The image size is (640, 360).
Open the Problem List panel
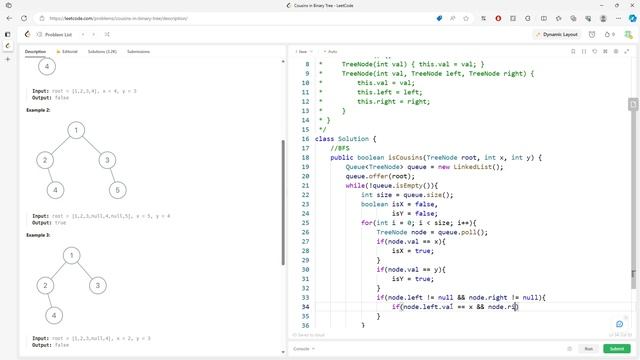point(55,35)
